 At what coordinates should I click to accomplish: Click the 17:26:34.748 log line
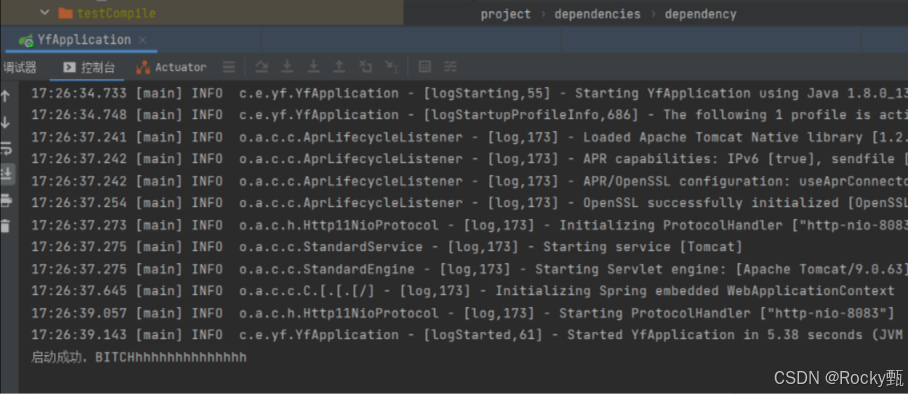pyautogui.click(x=469, y=115)
